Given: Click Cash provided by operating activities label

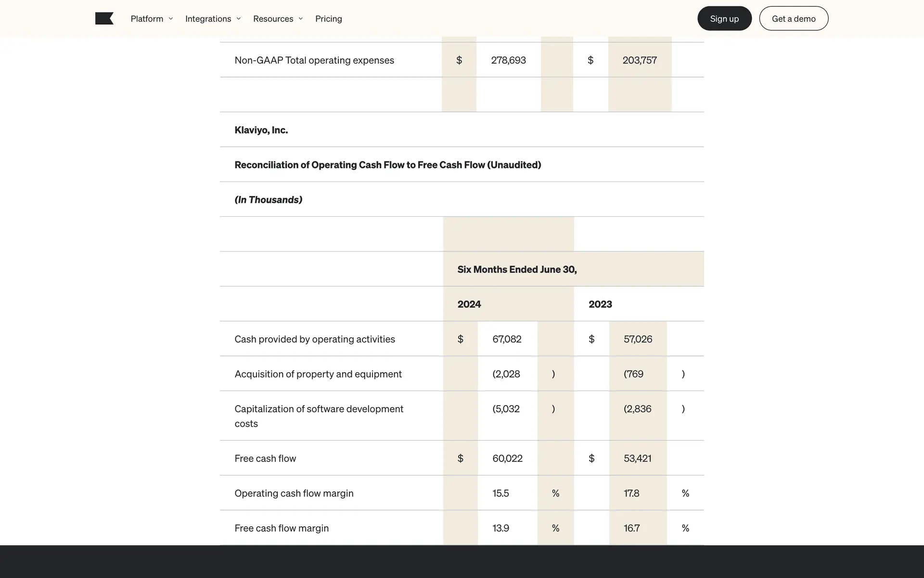Looking at the screenshot, I should point(315,339).
